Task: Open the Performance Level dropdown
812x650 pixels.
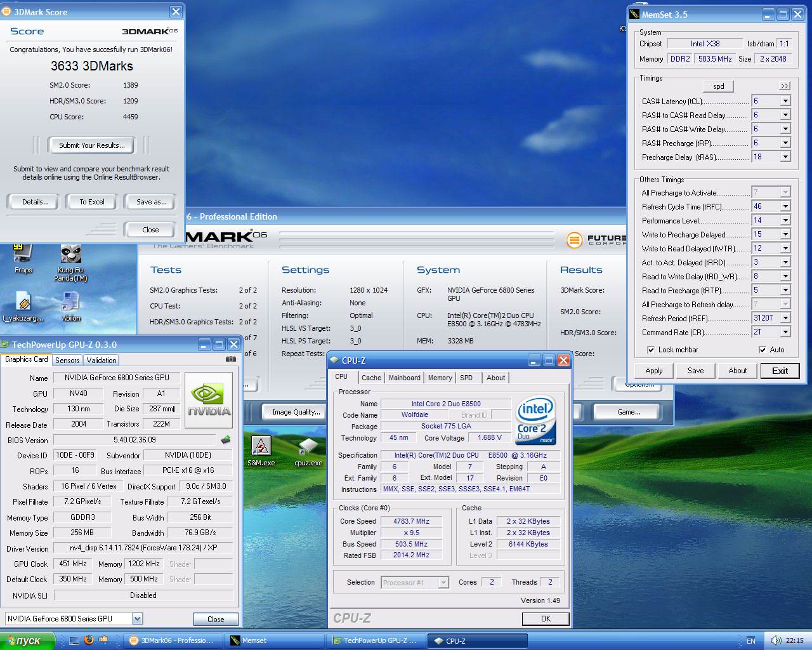Action: point(785,220)
